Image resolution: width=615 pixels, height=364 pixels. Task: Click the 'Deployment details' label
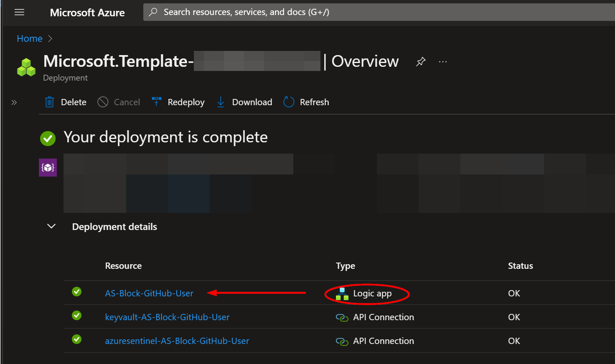point(114,227)
